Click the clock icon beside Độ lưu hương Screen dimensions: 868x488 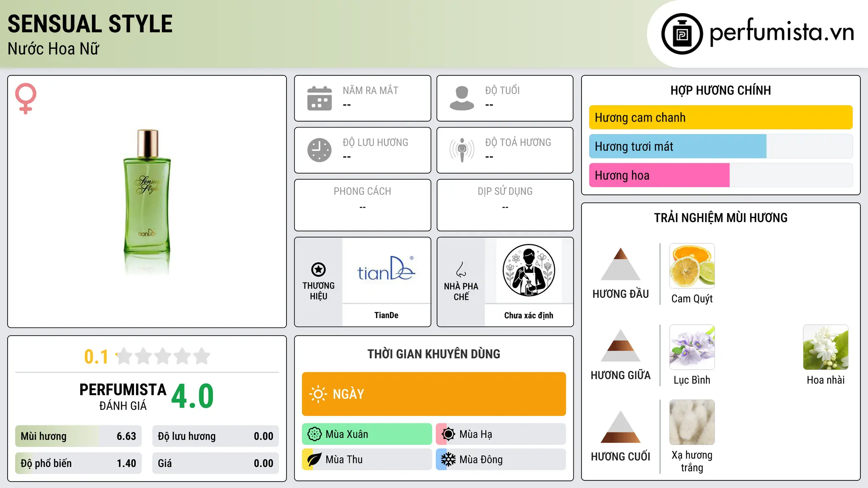pos(320,150)
